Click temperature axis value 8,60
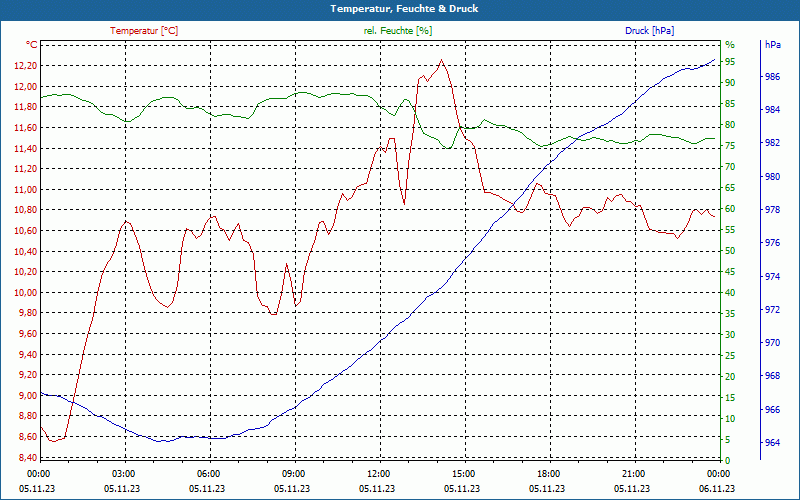800x500 pixels. [x=29, y=437]
